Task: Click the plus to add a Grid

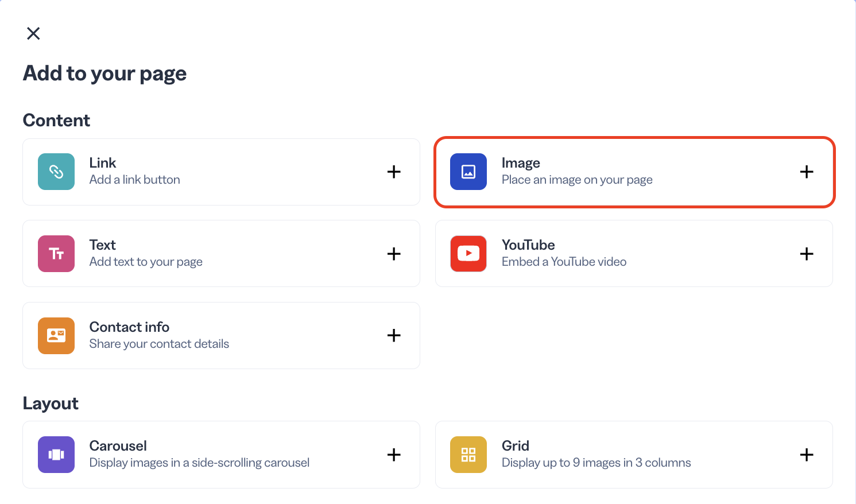Action: pos(807,455)
